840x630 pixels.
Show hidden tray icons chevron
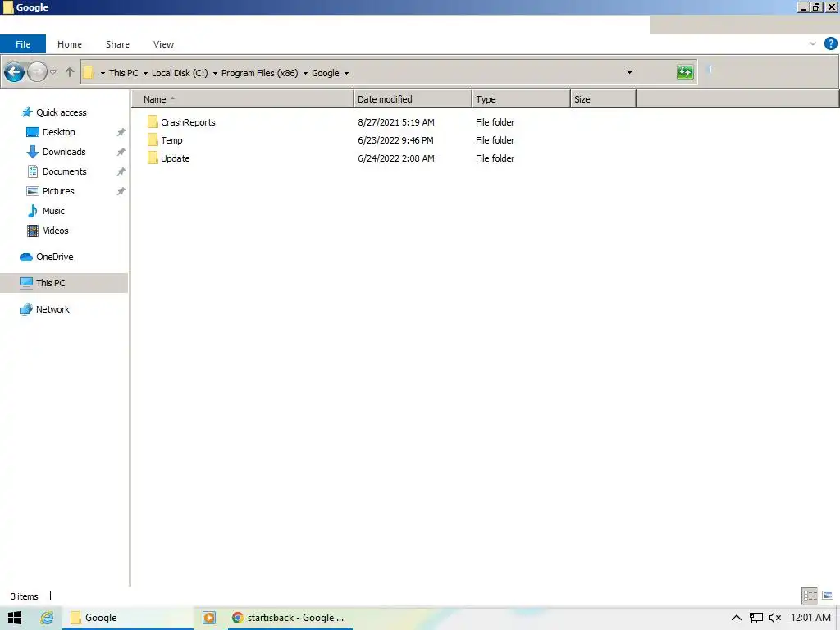click(x=736, y=618)
